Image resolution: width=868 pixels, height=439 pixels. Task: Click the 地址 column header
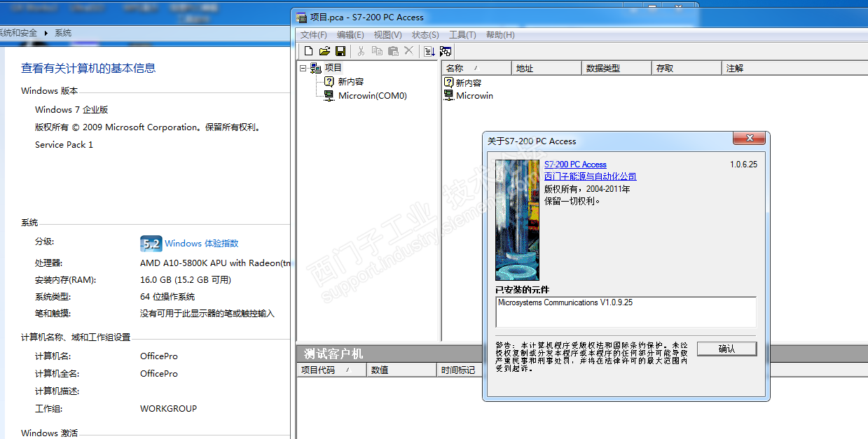coord(546,68)
